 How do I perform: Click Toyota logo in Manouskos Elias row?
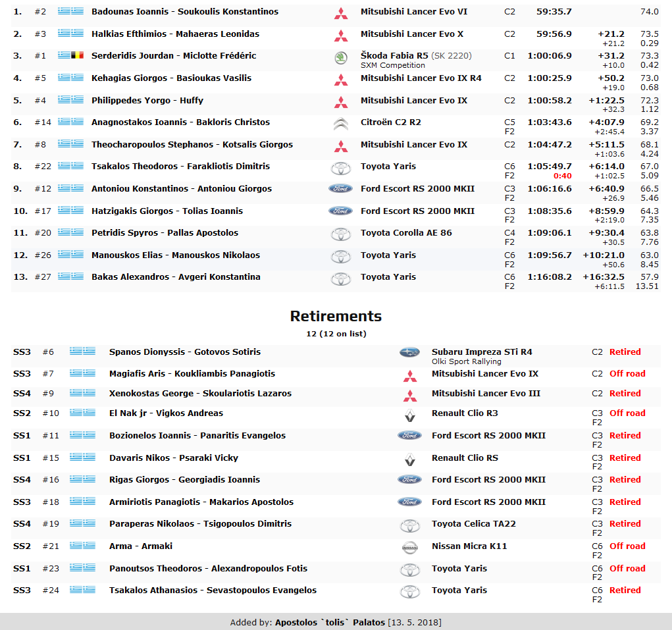(x=341, y=257)
